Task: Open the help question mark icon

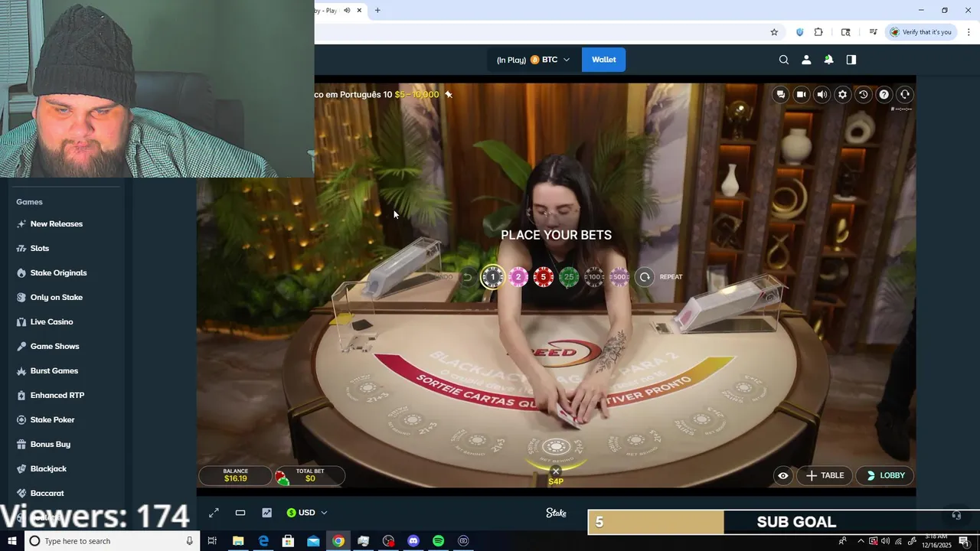Action: 884,94
